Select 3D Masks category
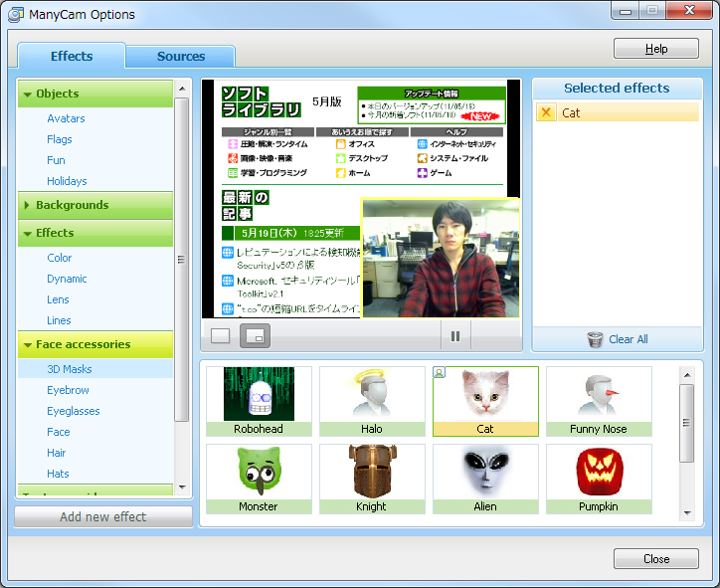The image size is (720, 588). [x=95, y=369]
